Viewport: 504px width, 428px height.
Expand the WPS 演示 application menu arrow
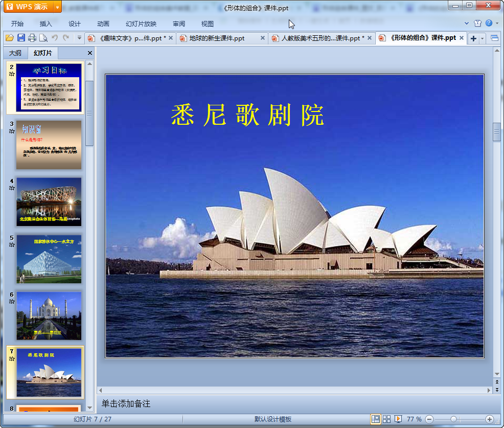[57, 7]
